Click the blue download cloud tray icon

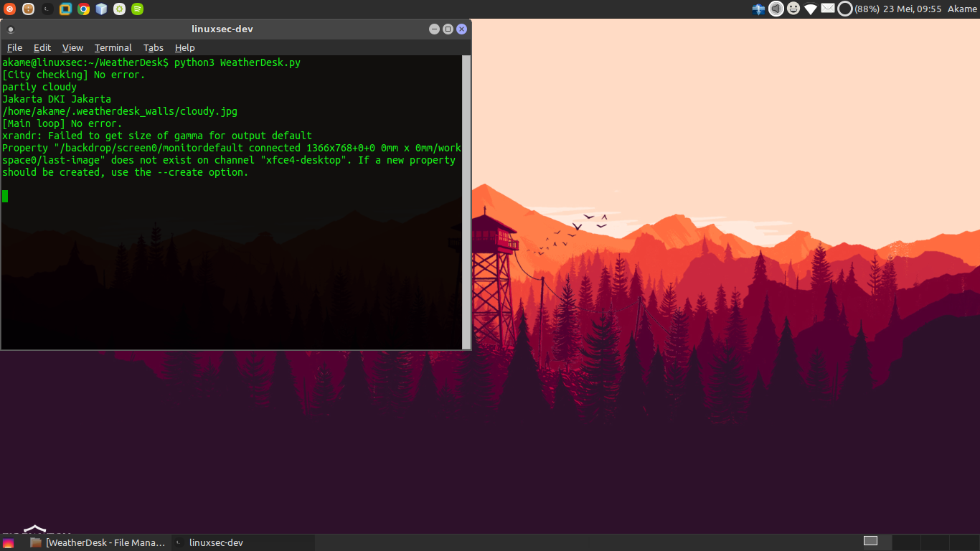coord(758,9)
